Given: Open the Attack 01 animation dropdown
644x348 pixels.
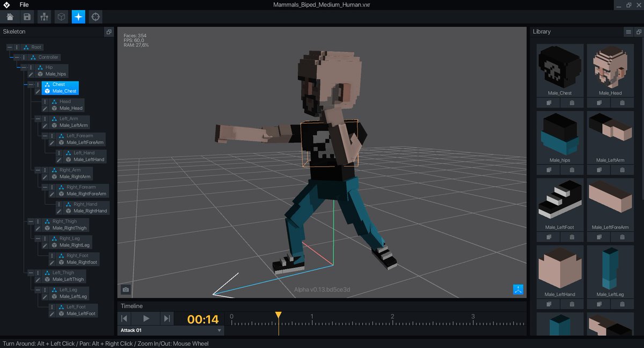Looking at the screenshot, I should [x=171, y=331].
